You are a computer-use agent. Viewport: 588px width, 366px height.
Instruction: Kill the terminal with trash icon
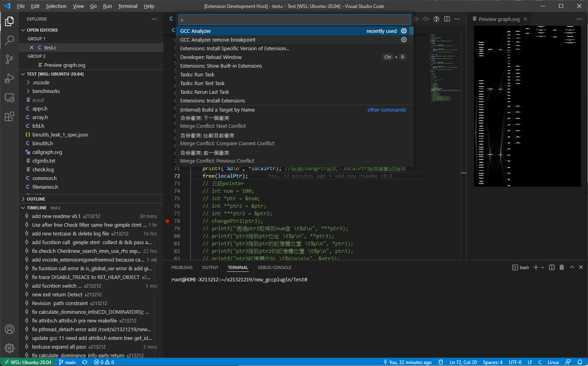coord(561,267)
